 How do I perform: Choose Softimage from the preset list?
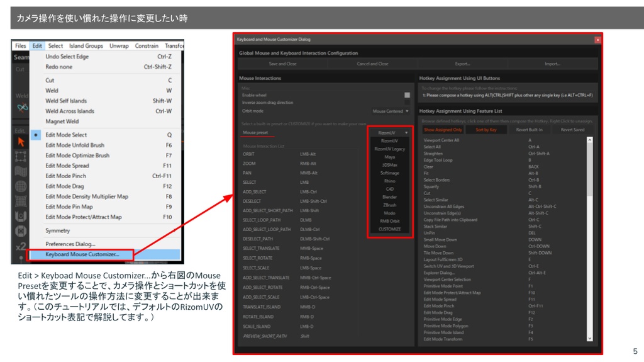point(389,173)
